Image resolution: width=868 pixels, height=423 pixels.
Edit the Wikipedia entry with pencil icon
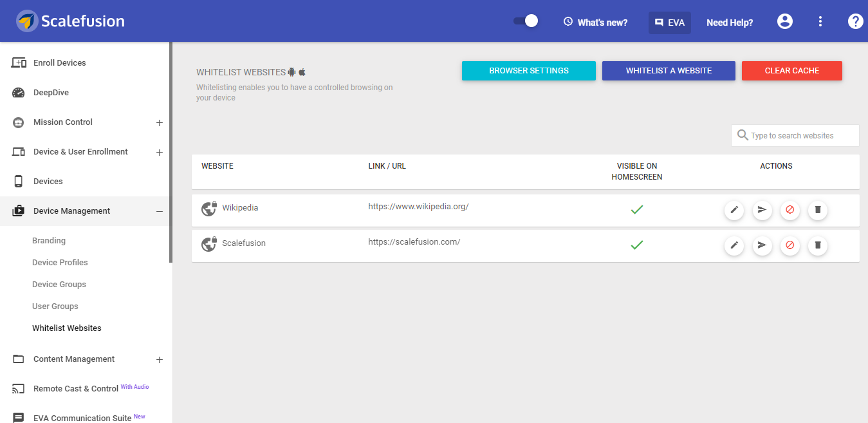[734, 210]
